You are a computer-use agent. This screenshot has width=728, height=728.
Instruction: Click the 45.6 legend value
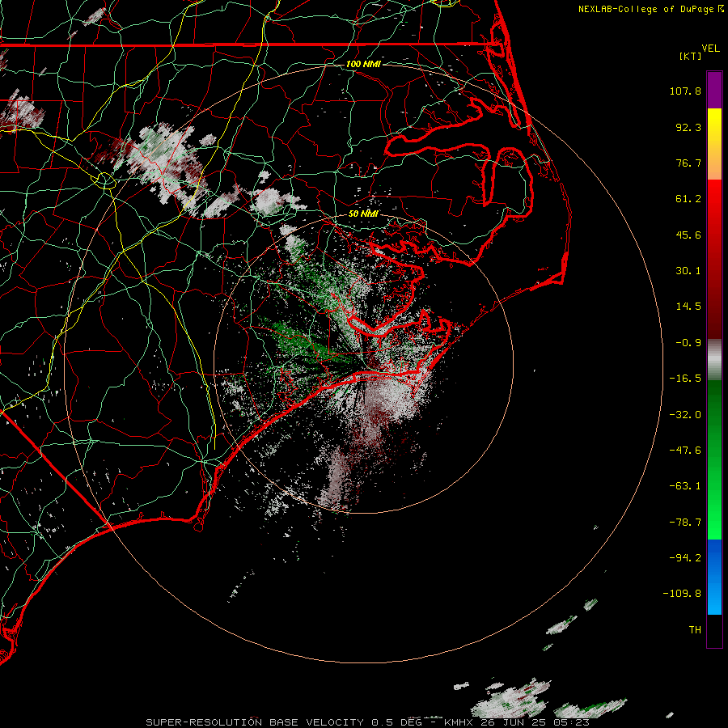(688, 235)
